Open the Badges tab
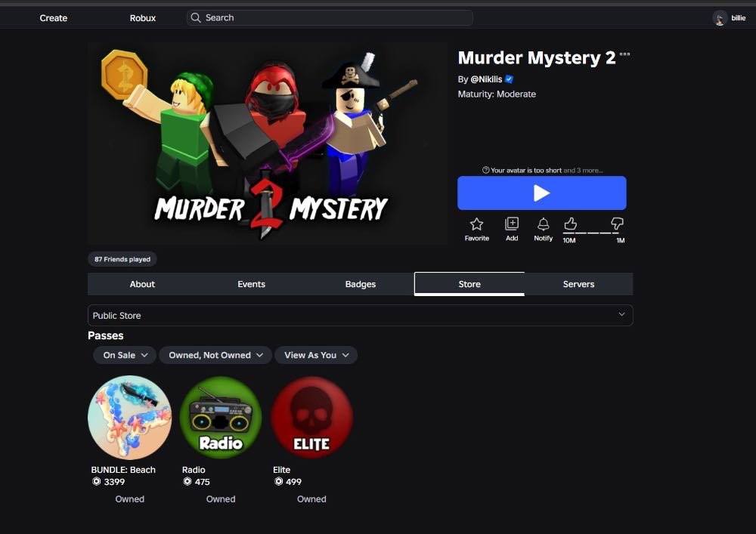The height and width of the screenshot is (534, 756). (x=360, y=284)
